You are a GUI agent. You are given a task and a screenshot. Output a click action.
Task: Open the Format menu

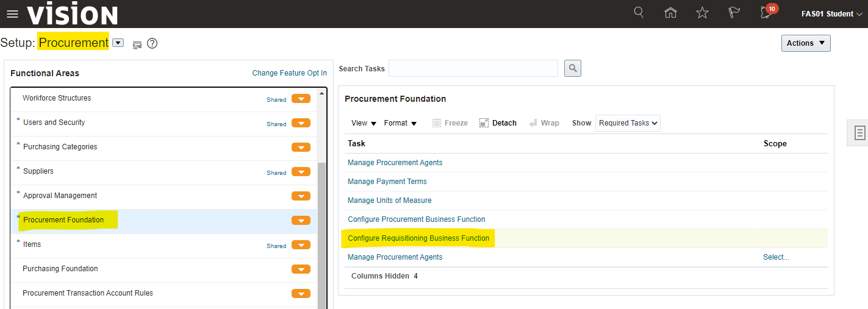tap(400, 123)
